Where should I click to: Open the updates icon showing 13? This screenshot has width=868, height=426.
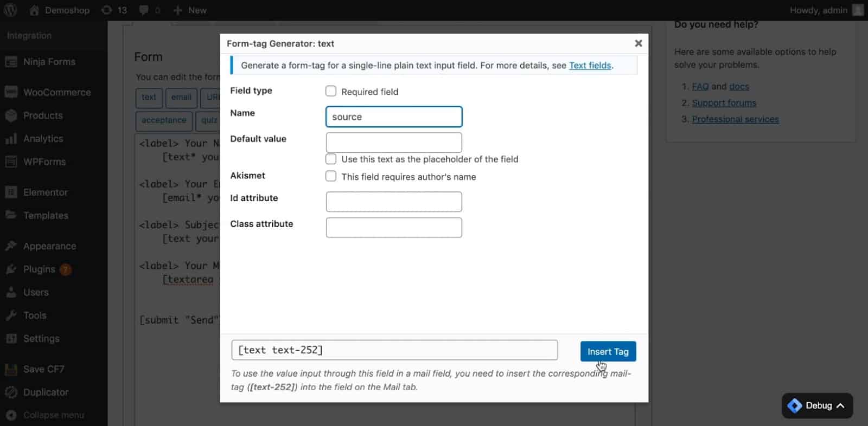[107, 10]
